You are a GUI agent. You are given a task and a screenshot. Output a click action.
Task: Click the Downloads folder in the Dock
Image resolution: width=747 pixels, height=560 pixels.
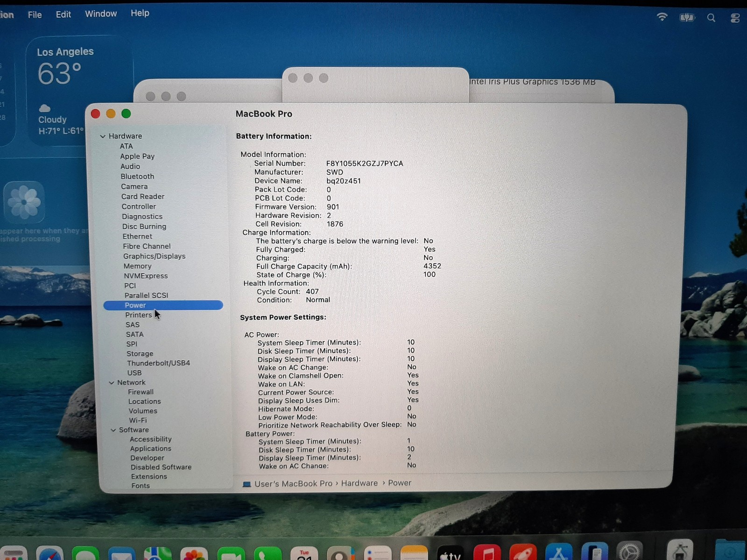click(x=730, y=551)
